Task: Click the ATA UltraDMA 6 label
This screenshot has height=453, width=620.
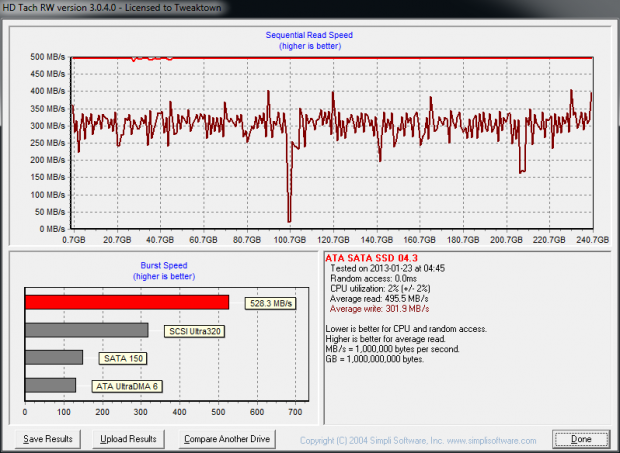Action: pos(127,386)
